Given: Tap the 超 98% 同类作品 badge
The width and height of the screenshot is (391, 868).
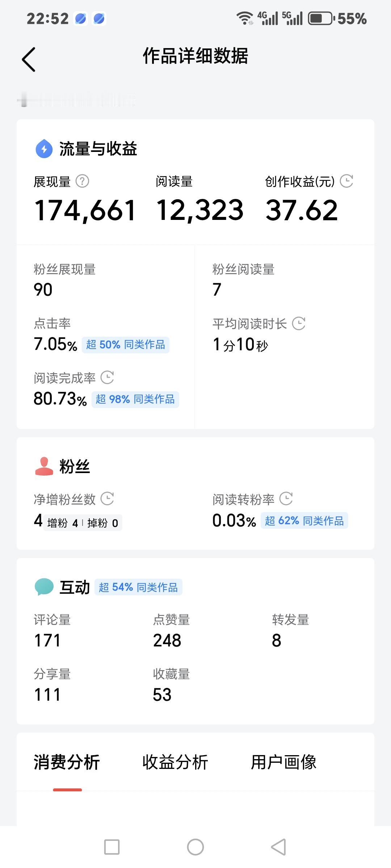Looking at the screenshot, I should pos(135,399).
